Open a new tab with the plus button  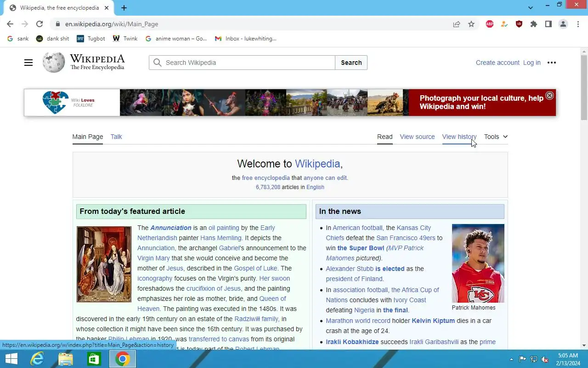point(124,8)
